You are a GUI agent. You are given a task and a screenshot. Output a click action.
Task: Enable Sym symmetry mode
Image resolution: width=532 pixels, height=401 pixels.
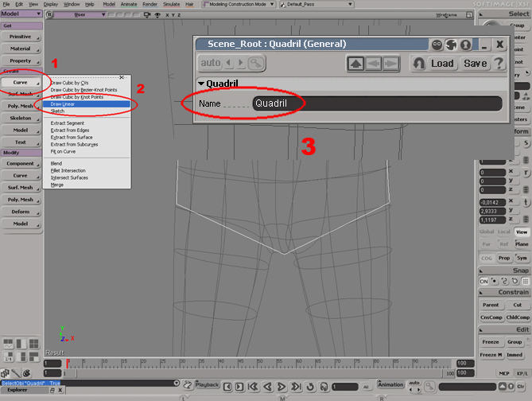click(522, 258)
